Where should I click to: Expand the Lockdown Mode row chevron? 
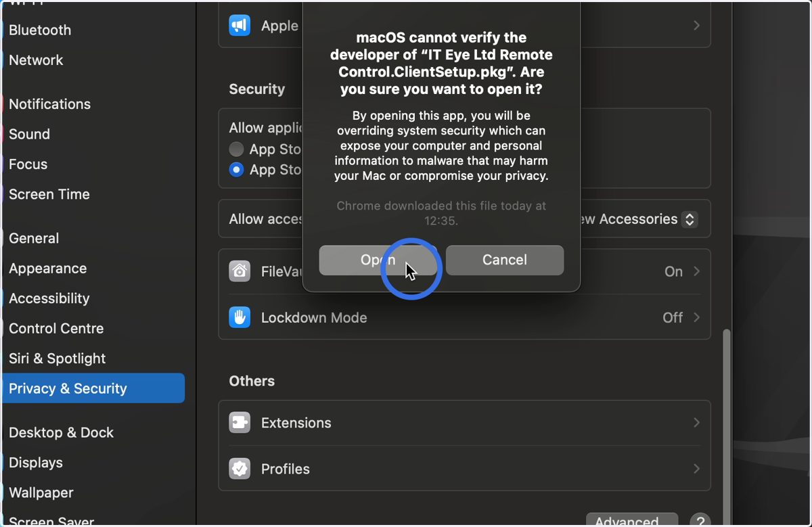[696, 317]
